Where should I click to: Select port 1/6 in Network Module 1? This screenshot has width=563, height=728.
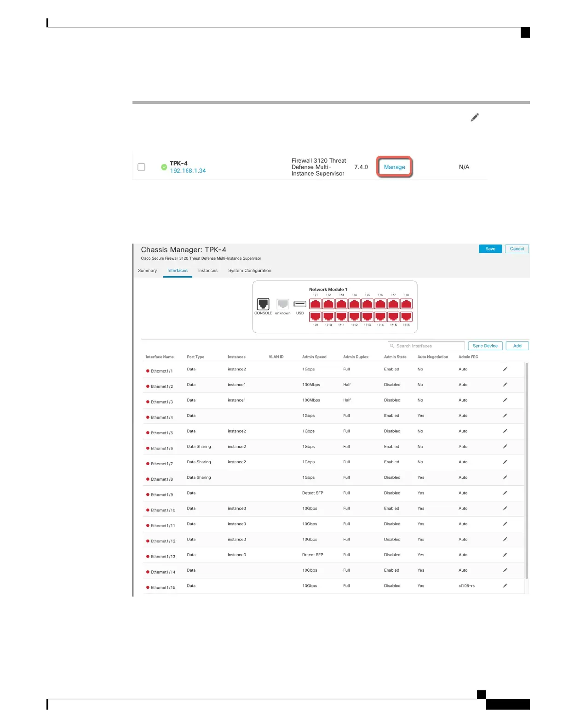380,304
